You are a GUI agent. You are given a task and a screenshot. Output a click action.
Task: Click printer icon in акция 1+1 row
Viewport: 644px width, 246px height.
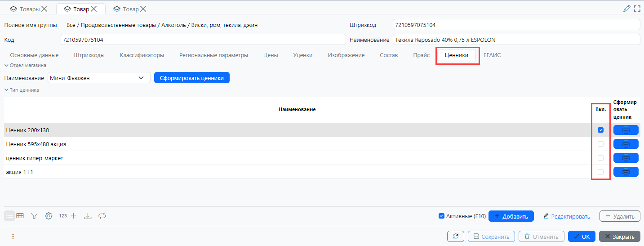coord(626,172)
